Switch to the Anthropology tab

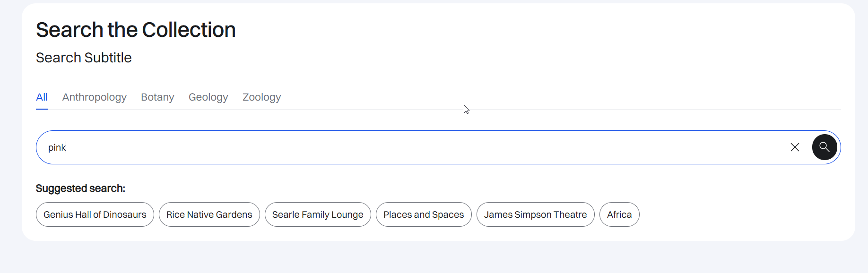(x=95, y=97)
